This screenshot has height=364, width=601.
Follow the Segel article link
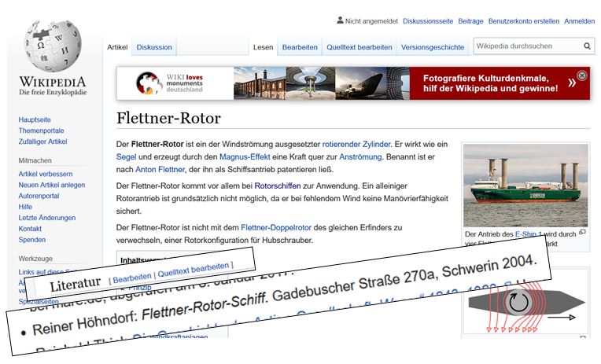pyautogui.click(x=126, y=157)
